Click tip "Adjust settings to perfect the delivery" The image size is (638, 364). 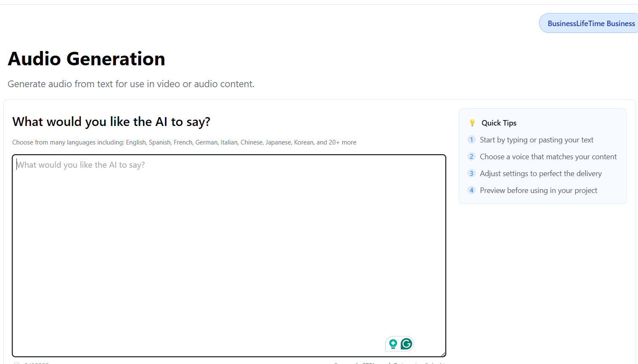coord(541,174)
